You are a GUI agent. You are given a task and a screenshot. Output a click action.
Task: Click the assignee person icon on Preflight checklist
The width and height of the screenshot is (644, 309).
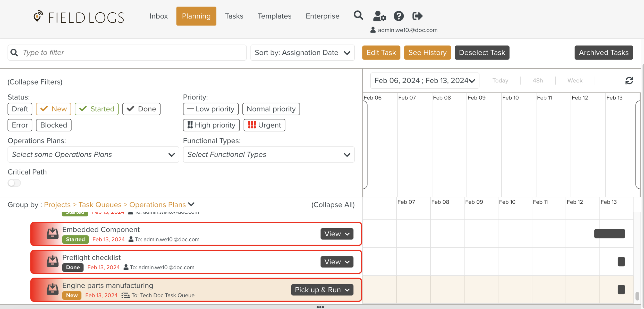coord(126,267)
